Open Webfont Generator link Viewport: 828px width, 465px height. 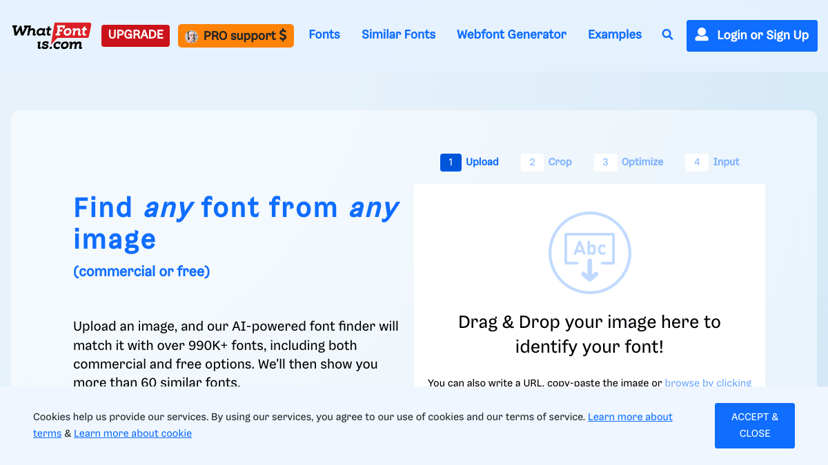point(512,35)
